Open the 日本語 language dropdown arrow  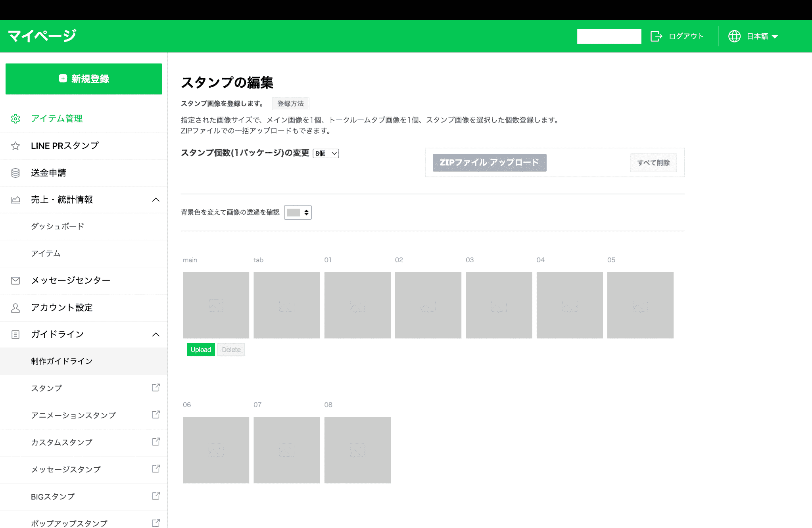775,36
